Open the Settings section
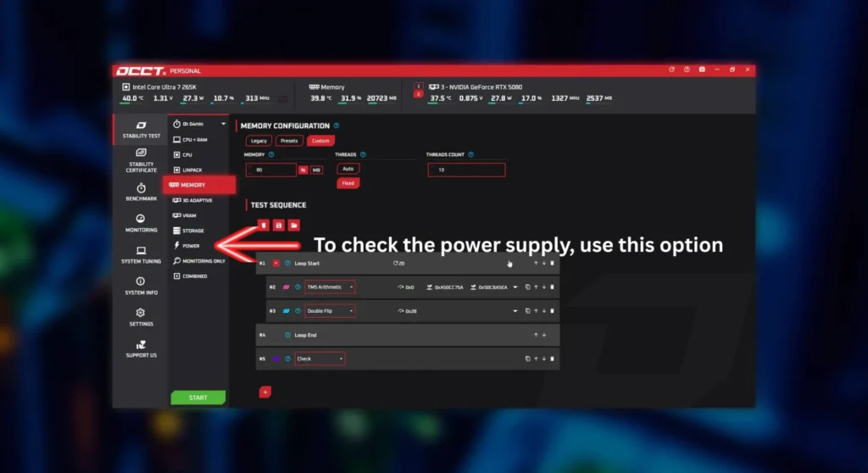 (x=142, y=317)
